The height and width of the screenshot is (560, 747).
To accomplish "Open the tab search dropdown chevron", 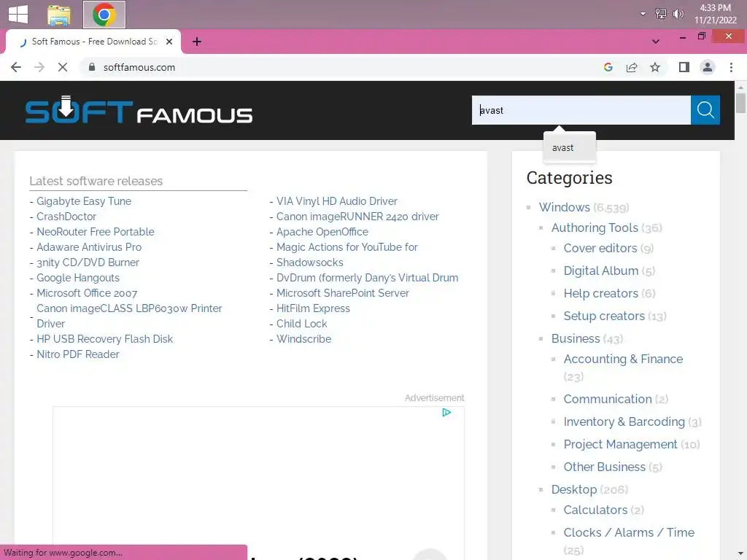I will point(656,42).
